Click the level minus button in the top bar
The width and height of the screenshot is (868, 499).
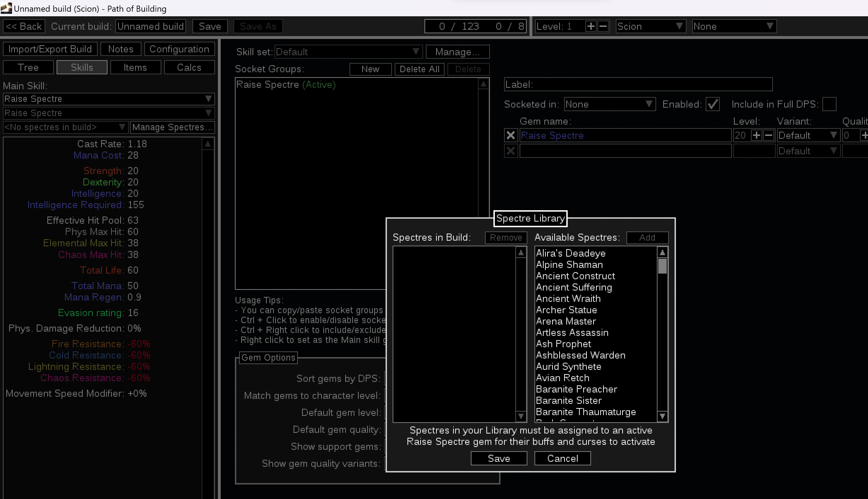pyautogui.click(x=603, y=26)
